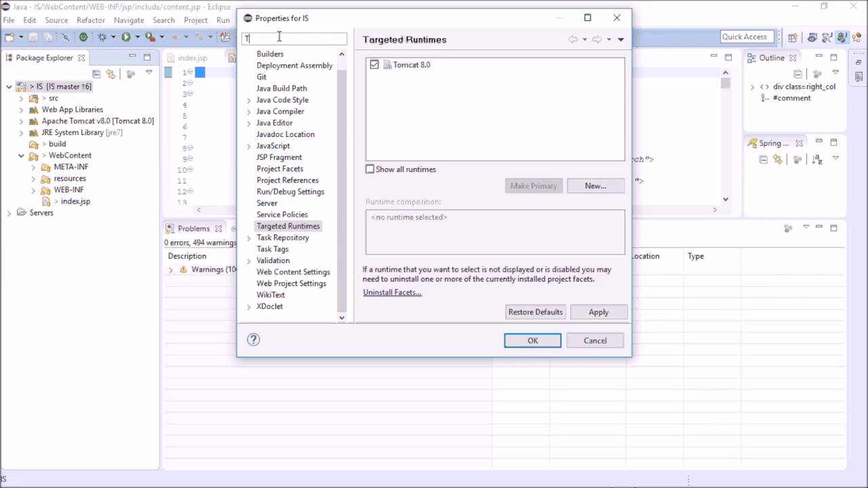Image resolution: width=868 pixels, height=488 pixels.
Task: Select Project Facets in properties list
Action: click(x=280, y=169)
